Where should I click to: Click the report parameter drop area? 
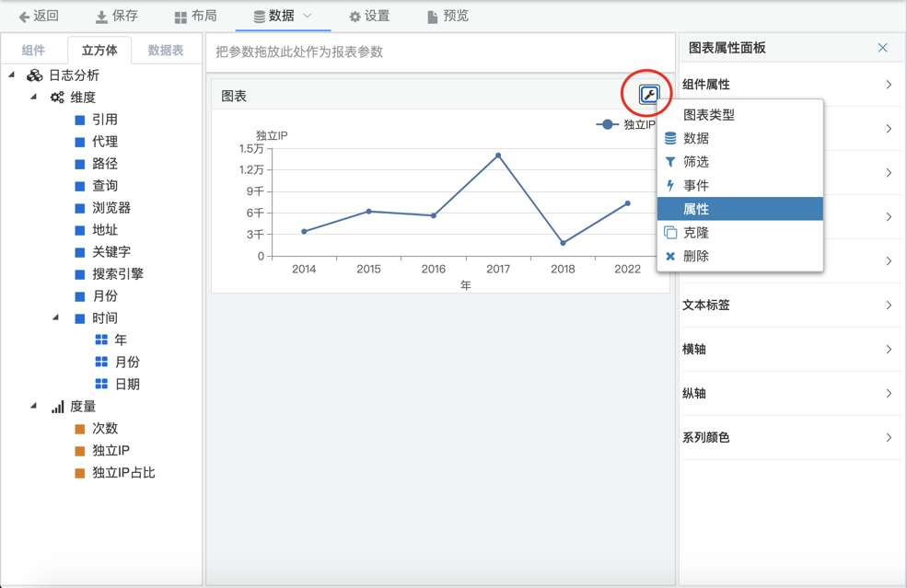(440, 52)
